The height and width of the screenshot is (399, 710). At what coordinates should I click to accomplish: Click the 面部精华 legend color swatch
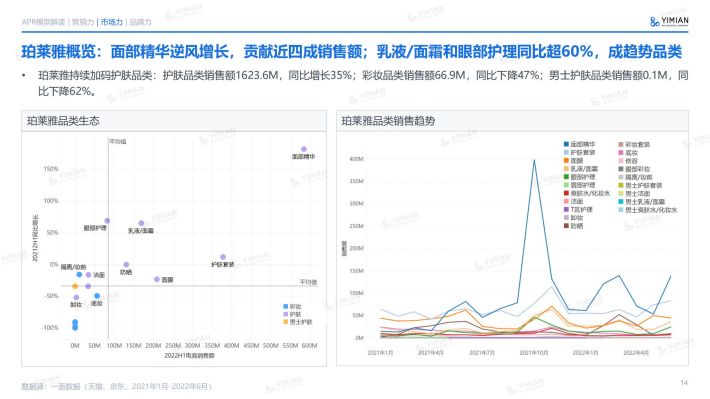(566, 144)
